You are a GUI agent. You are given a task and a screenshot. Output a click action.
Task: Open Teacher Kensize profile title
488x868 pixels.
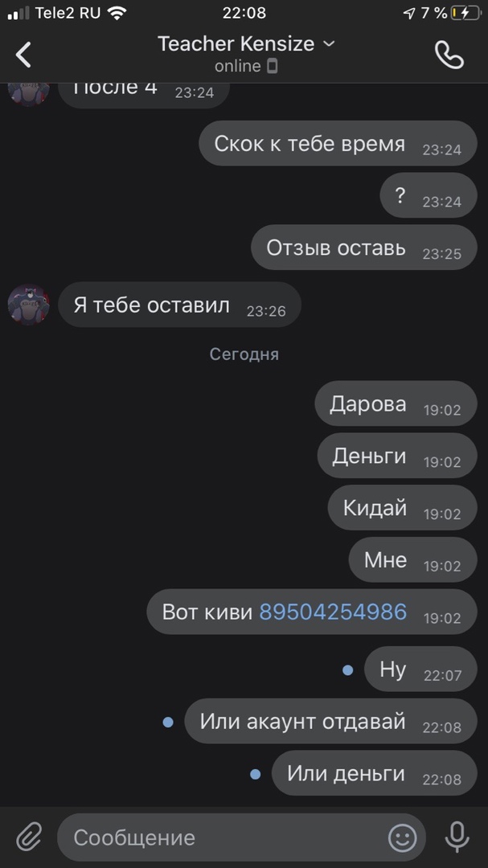pos(236,43)
